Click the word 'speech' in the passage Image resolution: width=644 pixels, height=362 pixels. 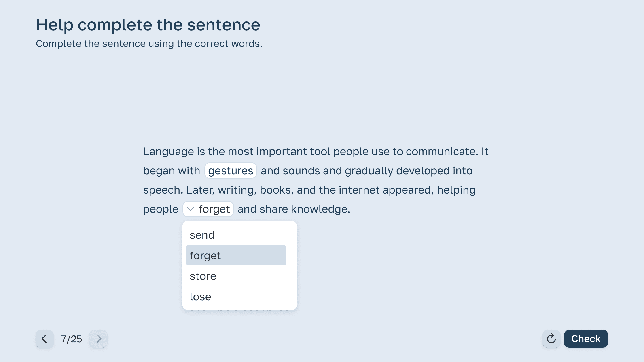pyautogui.click(x=163, y=190)
